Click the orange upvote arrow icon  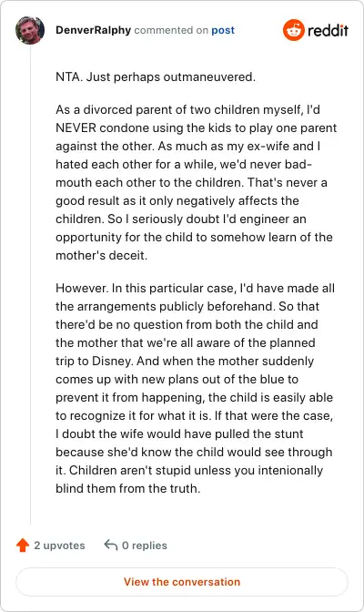[x=23, y=546]
